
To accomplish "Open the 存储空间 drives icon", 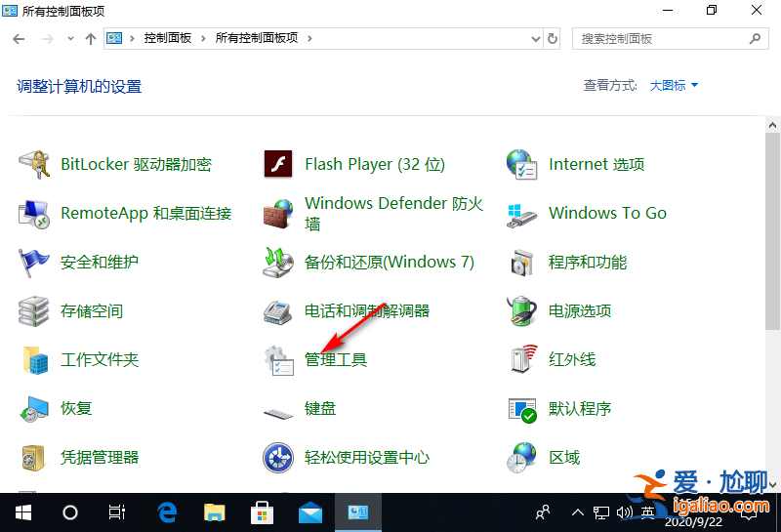I will pos(34,310).
